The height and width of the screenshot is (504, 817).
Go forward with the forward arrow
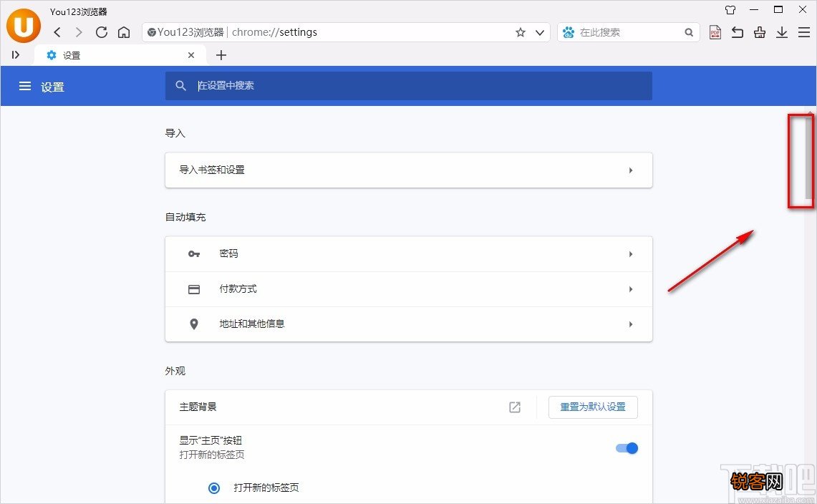(79, 32)
